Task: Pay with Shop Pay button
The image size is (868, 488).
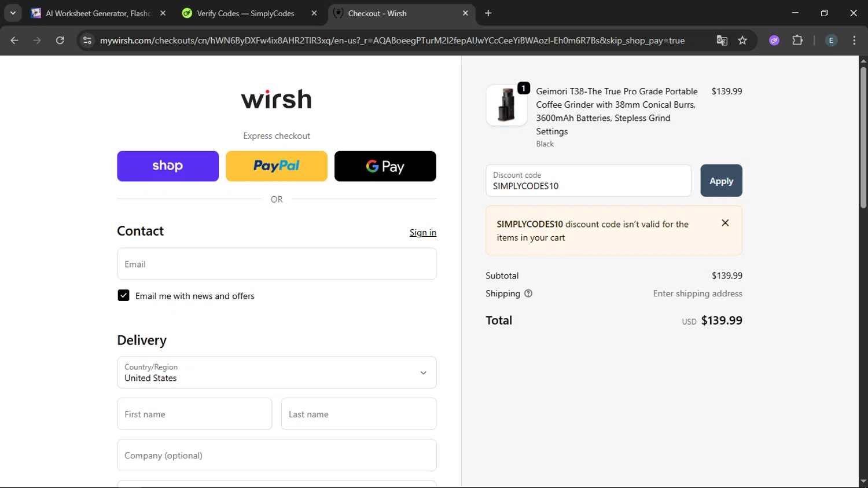Action: (x=168, y=166)
